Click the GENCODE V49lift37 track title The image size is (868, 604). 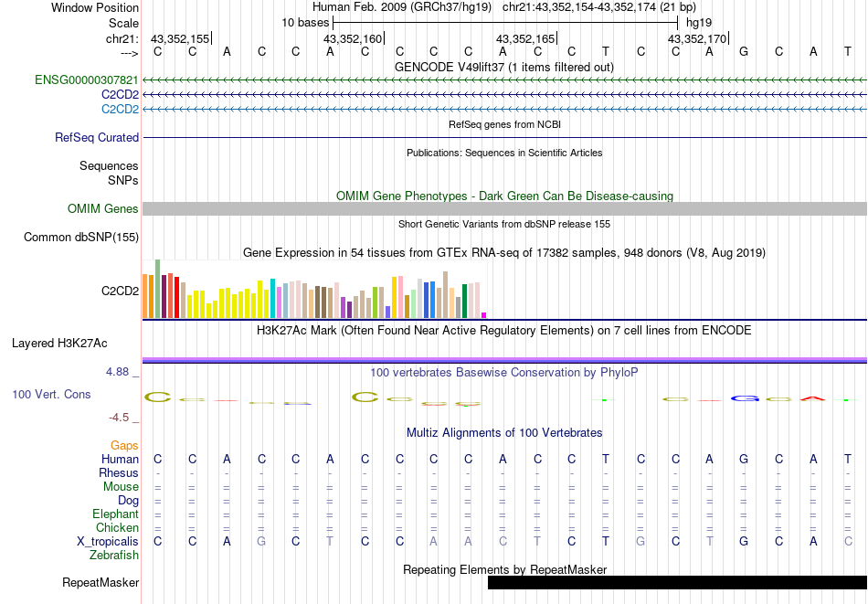click(x=504, y=67)
